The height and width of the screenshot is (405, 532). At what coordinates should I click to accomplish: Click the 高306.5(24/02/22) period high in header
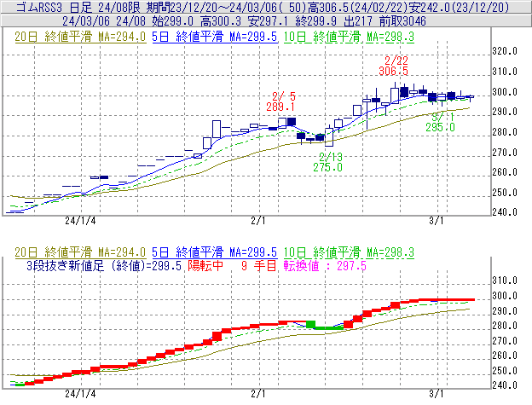click(x=356, y=7)
